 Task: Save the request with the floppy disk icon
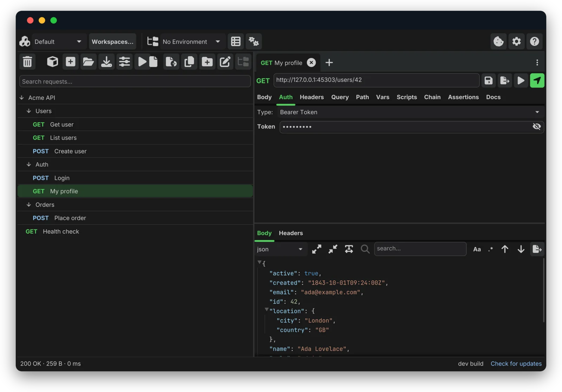pyautogui.click(x=489, y=80)
